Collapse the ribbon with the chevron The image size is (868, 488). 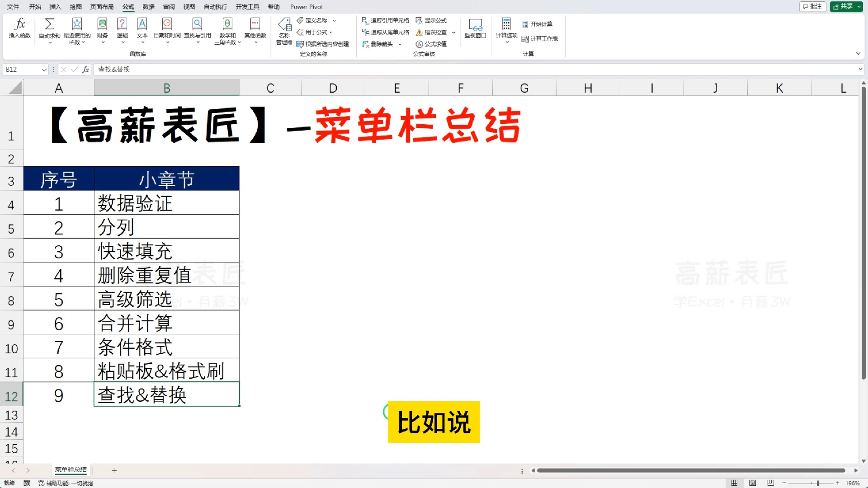(858, 53)
